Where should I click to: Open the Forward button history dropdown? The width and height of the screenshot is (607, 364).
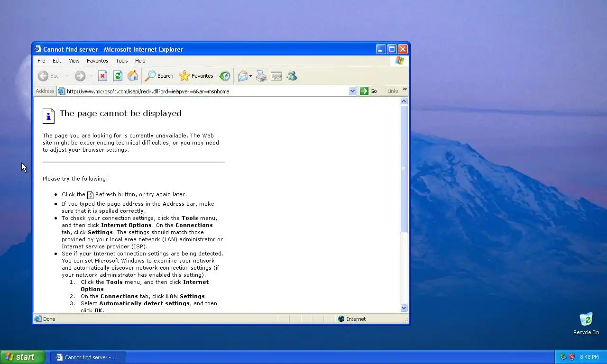(x=91, y=76)
